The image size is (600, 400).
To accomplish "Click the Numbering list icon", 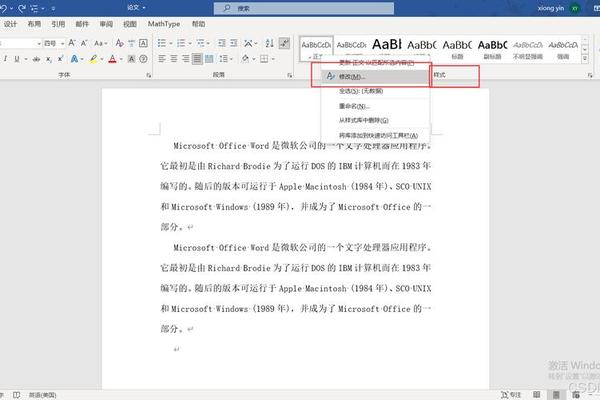I will coord(181,43).
